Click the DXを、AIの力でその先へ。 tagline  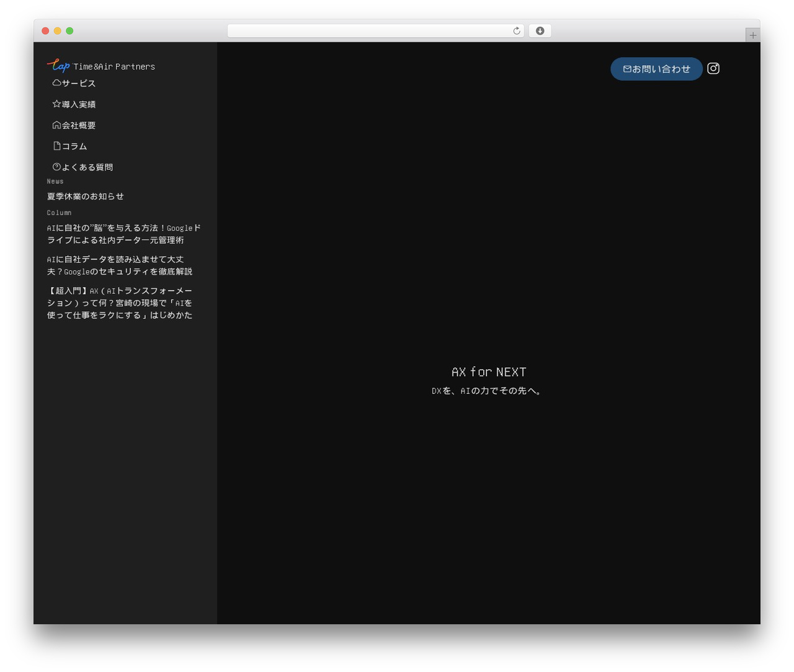tap(488, 391)
